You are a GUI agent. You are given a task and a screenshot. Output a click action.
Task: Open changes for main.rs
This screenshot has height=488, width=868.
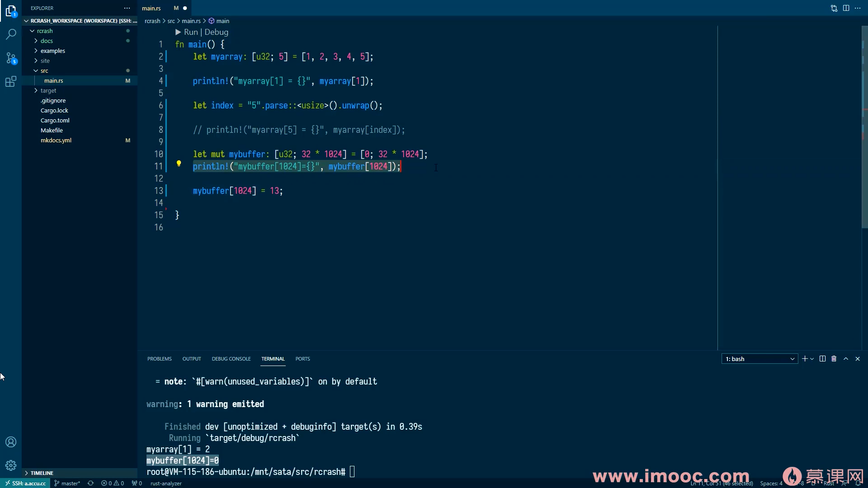(x=834, y=8)
